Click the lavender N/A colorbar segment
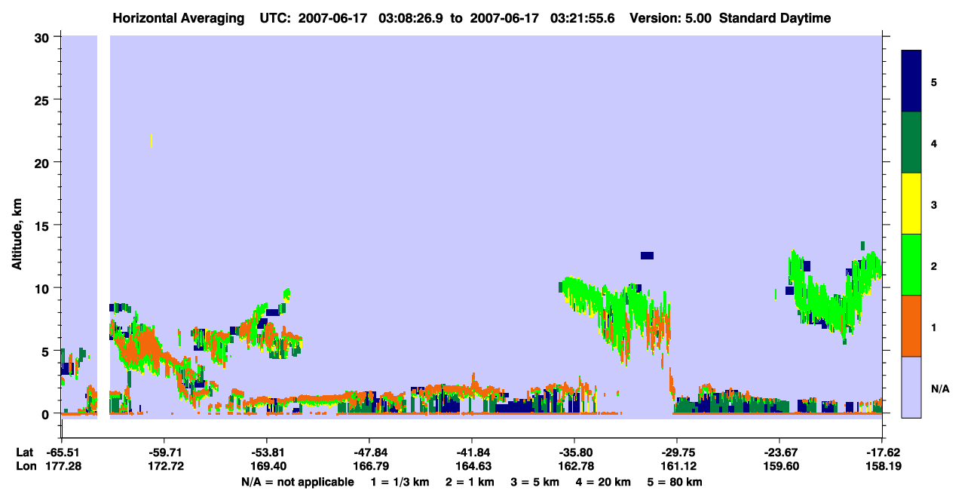Screen dimensions: 980x503 (x=911, y=387)
